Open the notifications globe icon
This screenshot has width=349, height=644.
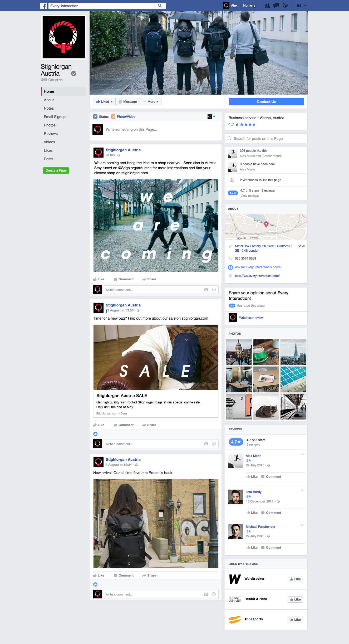(285, 5)
